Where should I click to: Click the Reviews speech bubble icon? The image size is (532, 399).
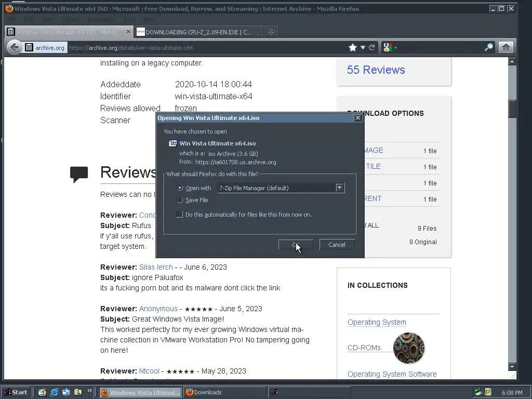coord(79,175)
